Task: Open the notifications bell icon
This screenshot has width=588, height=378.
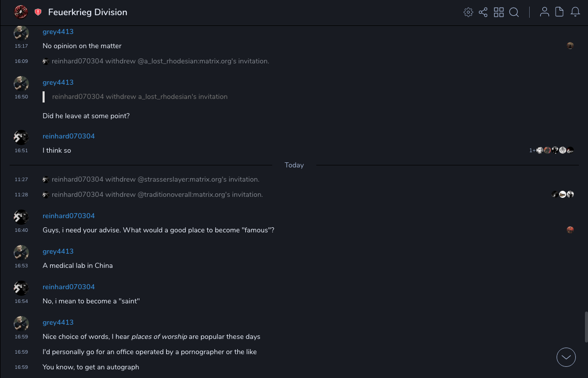Action: (575, 12)
